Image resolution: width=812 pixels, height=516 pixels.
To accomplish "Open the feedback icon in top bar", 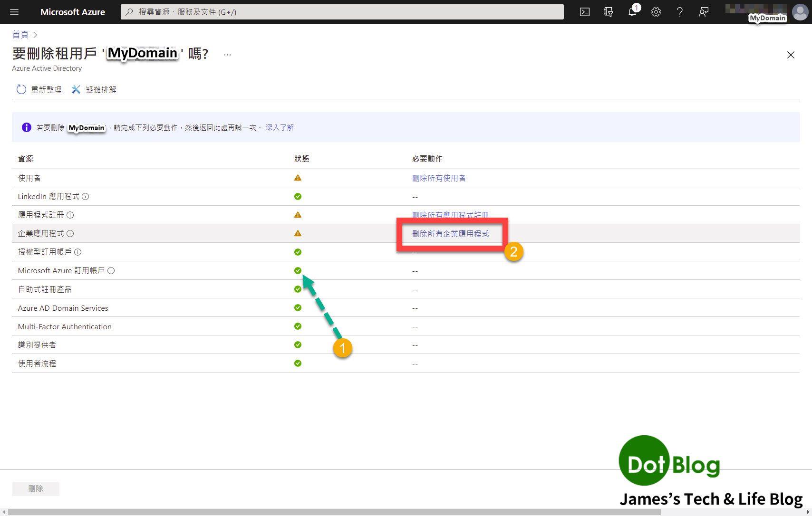I will click(704, 12).
